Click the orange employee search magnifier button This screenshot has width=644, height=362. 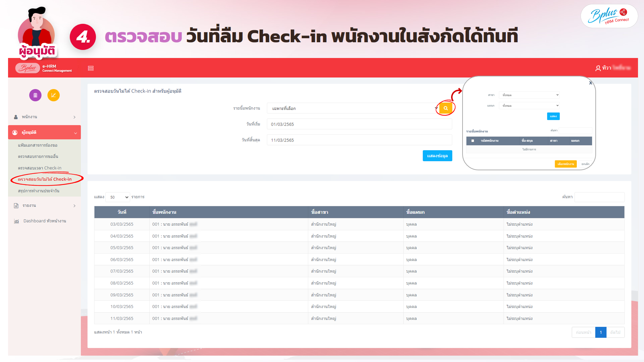(445, 108)
